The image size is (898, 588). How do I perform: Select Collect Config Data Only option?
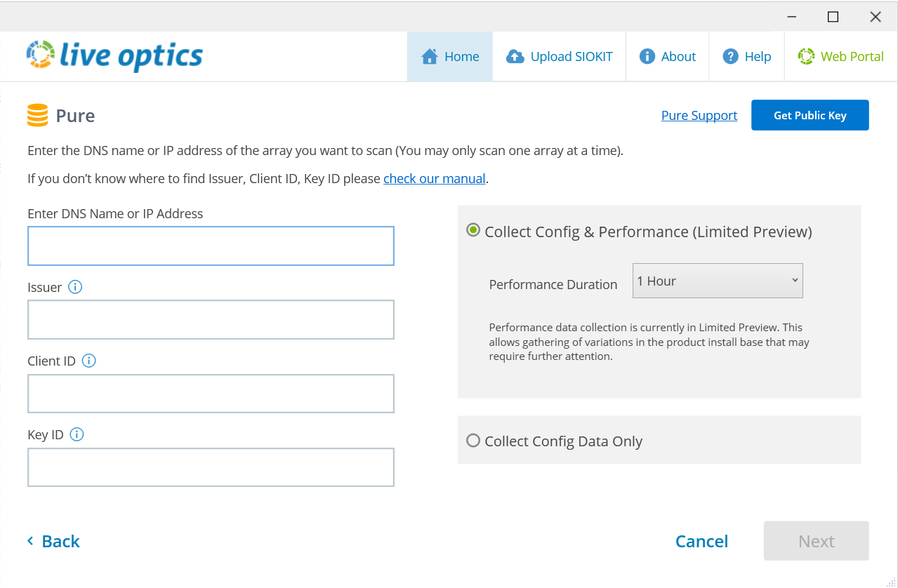[x=473, y=441]
